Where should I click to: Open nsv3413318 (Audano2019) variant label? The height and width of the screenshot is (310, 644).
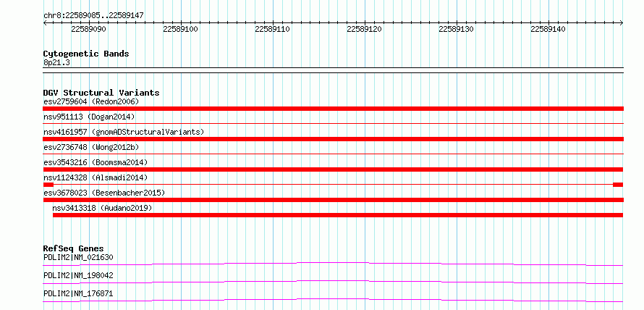pos(102,208)
